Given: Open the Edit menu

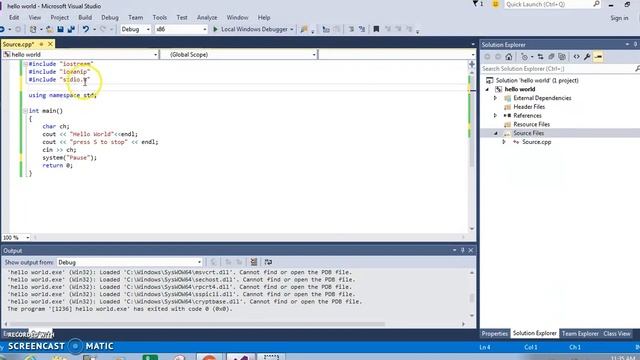Looking at the screenshot, I should [14, 18].
